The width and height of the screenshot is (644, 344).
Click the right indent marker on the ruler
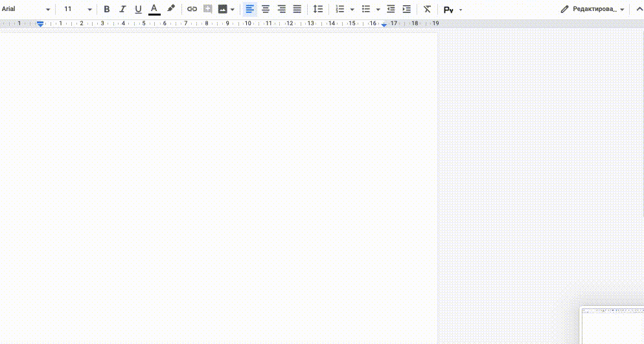pyautogui.click(x=384, y=25)
